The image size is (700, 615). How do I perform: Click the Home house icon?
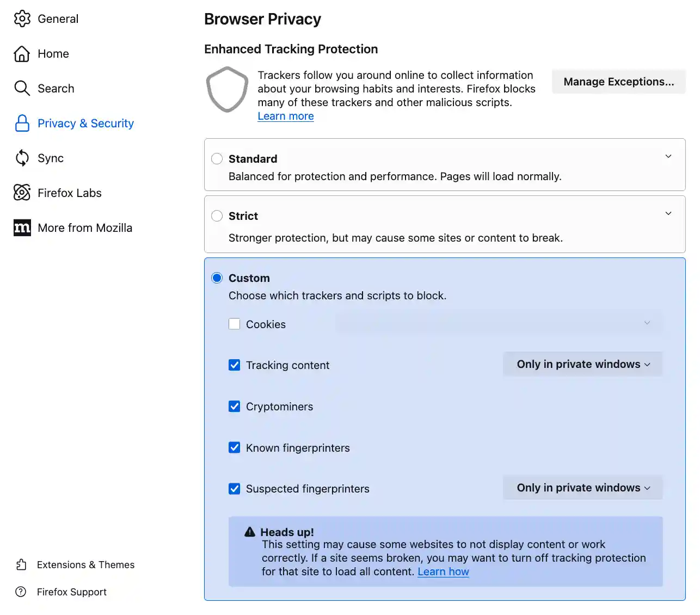pyautogui.click(x=22, y=54)
